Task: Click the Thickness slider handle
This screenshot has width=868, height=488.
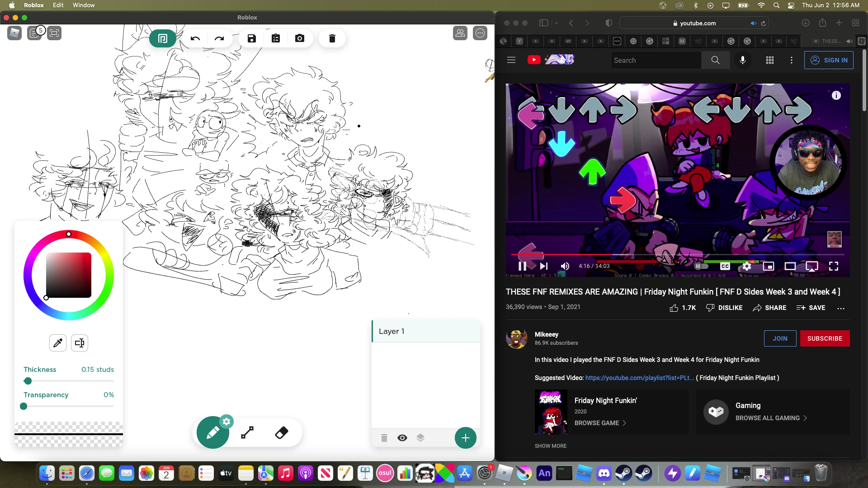Action: (28, 381)
